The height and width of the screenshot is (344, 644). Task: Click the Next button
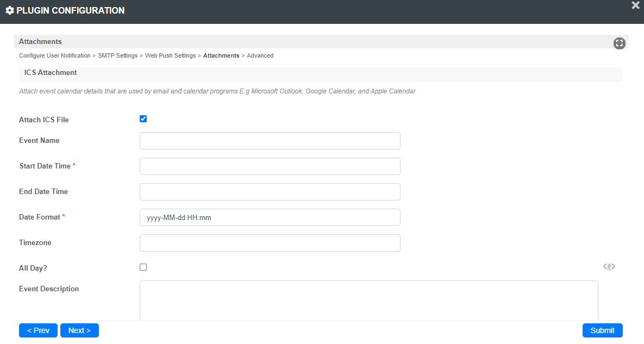[79, 330]
